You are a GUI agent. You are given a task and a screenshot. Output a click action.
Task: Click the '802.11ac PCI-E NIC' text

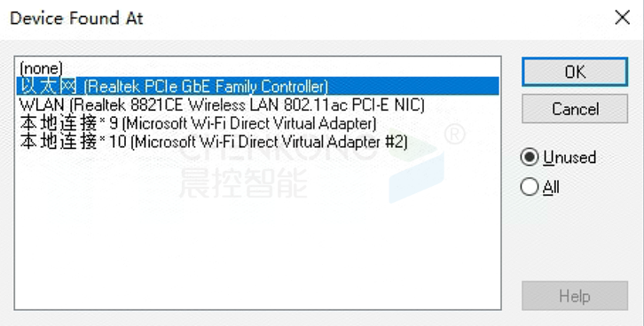[354, 105]
